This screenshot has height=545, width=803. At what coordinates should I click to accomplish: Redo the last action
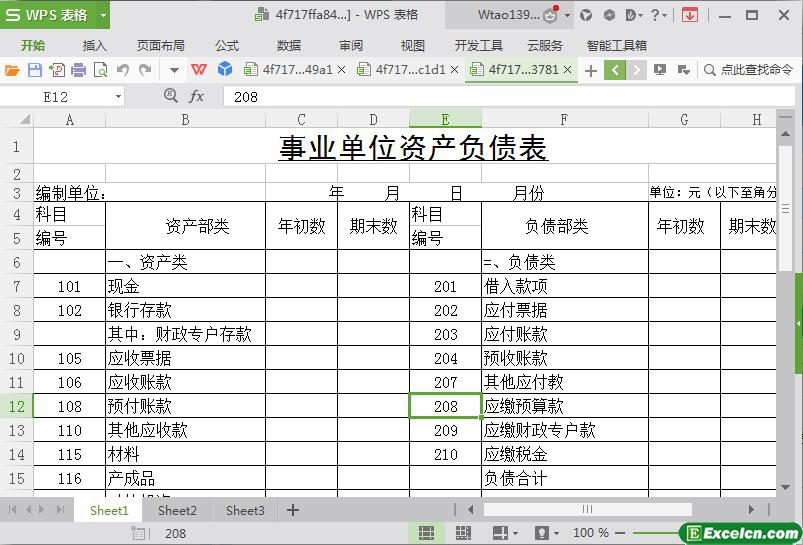tap(145, 70)
